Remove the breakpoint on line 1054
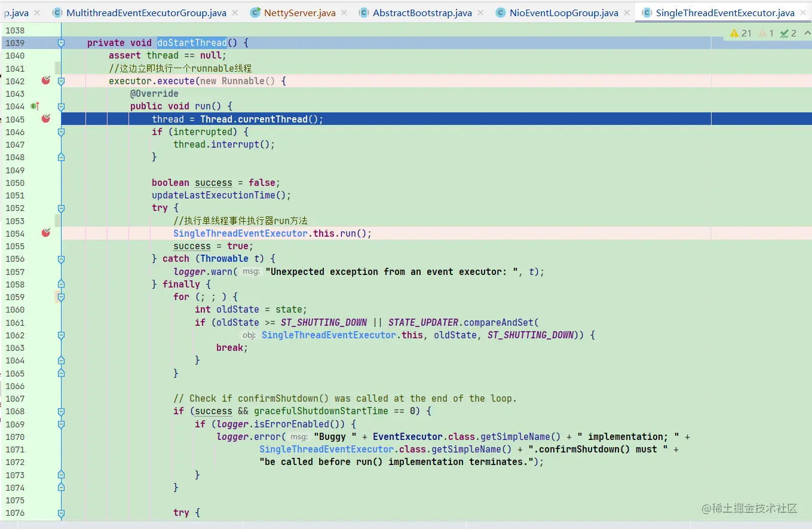Image resolution: width=812 pixels, height=529 pixels. pyautogui.click(x=45, y=233)
